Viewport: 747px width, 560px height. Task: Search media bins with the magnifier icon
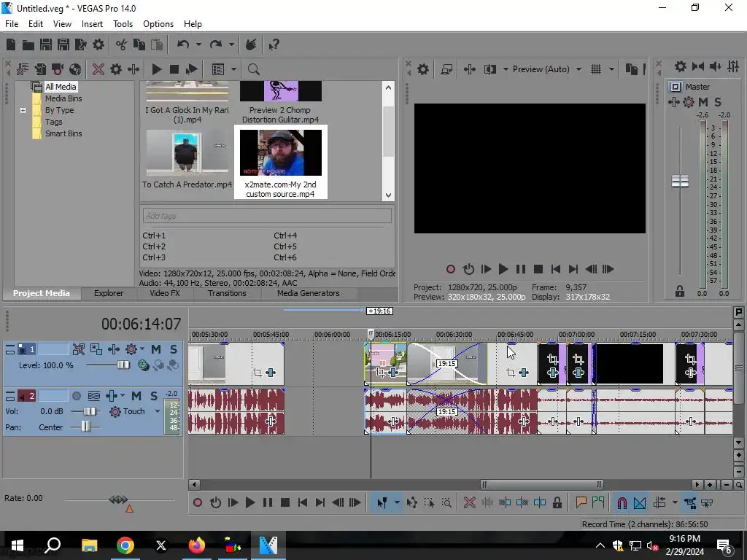pyautogui.click(x=253, y=69)
